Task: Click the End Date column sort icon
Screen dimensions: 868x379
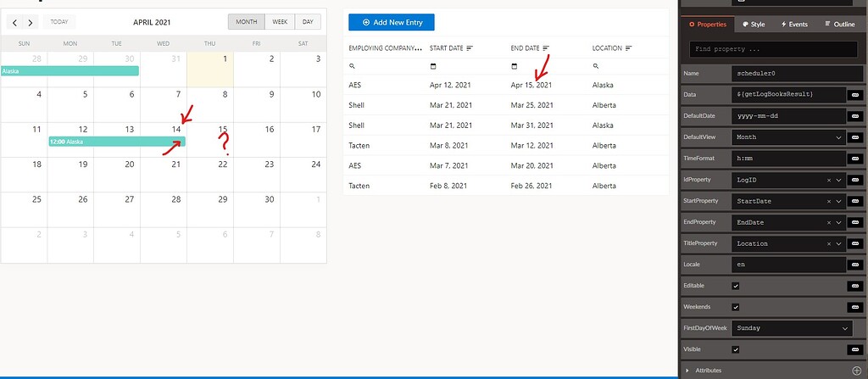Action: pyautogui.click(x=546, y=48)
